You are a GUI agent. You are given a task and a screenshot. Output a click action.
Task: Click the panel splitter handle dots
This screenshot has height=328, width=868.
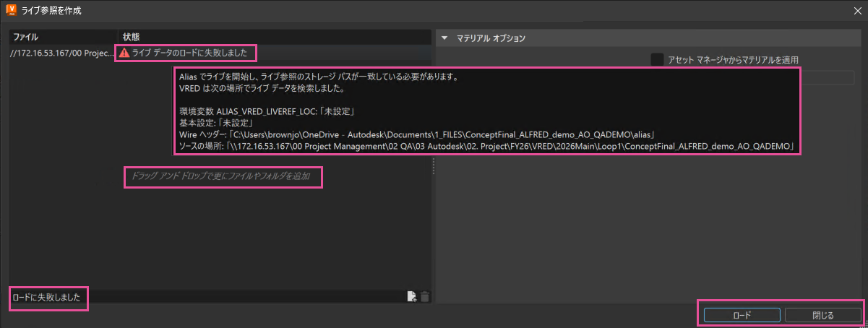[x=434, y=166]
